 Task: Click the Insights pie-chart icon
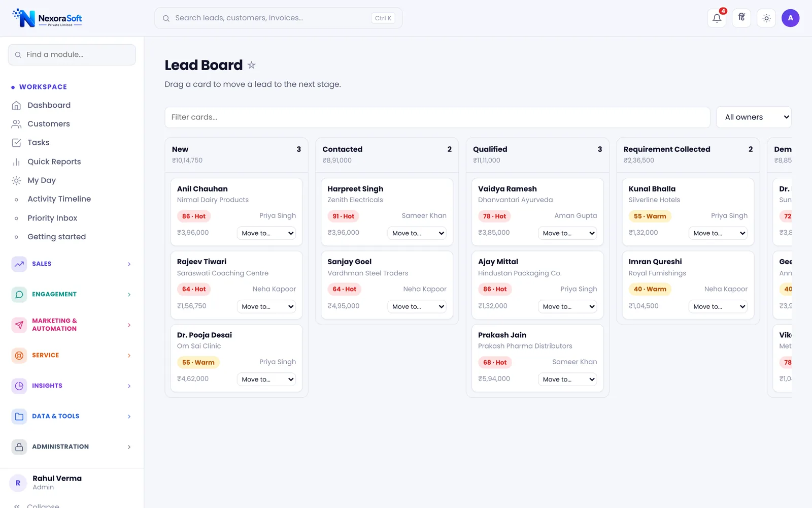[x=19, y=386]
